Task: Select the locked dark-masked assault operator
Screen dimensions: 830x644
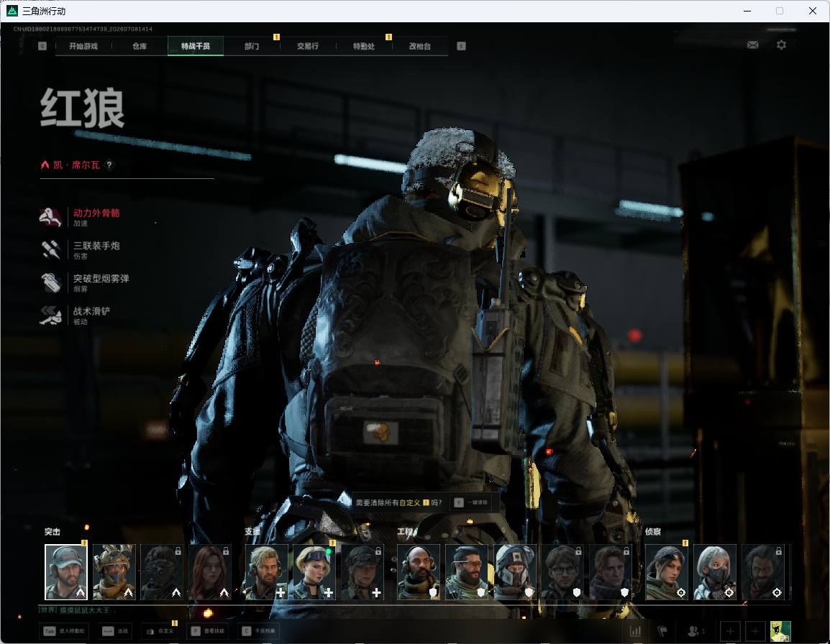Action: tap(162, 572)
